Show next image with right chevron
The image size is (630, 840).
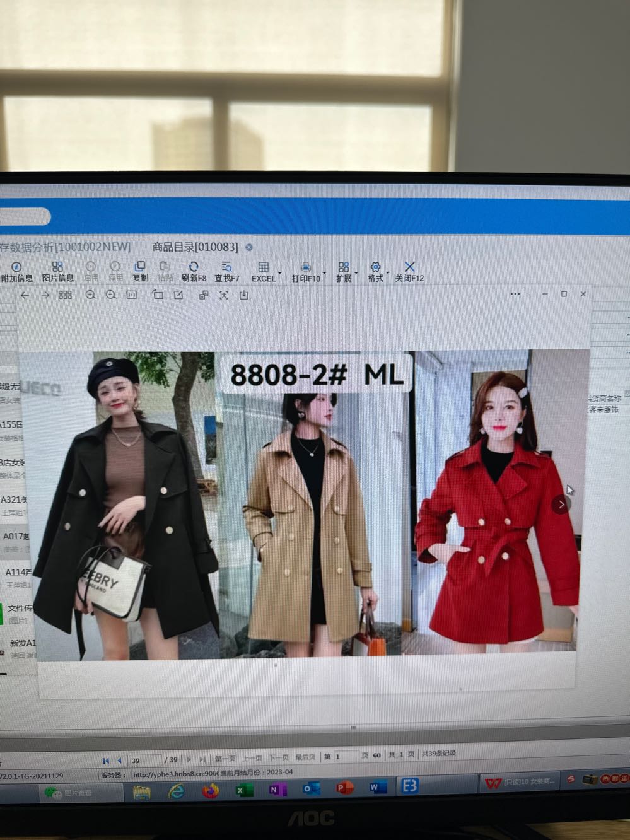[x=561, y=504]
